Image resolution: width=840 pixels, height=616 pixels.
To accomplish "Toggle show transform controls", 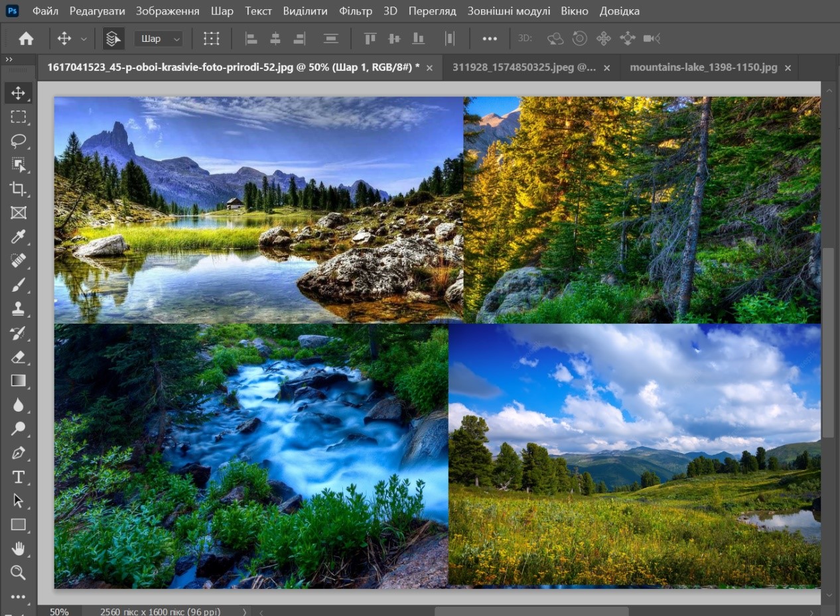I will point(211,38).
